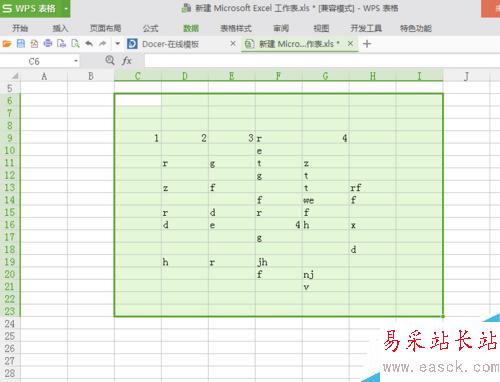Select row 5 header

(10, 88)
